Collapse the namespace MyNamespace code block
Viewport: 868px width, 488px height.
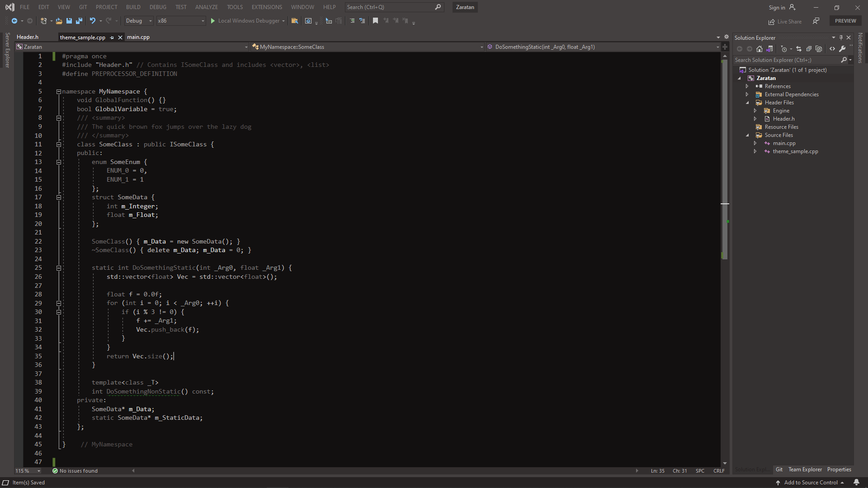tap(59, 92)
